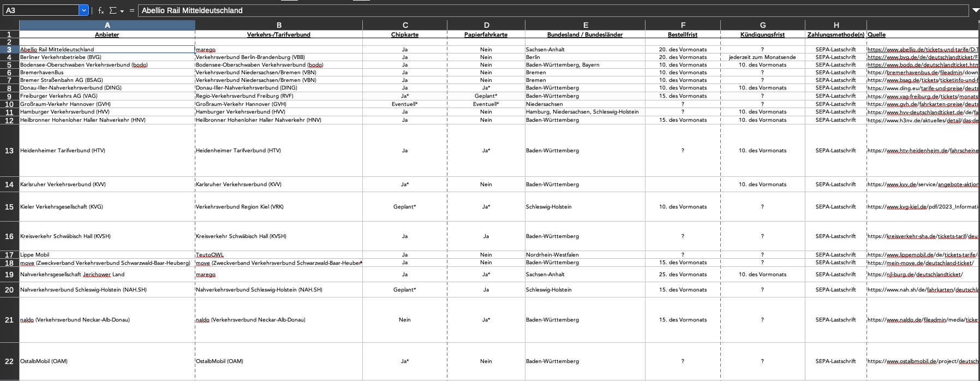Screen dimensions: 980x381
Task: Select cell 'Lippe Mobil'
Action: click(107, 255)
